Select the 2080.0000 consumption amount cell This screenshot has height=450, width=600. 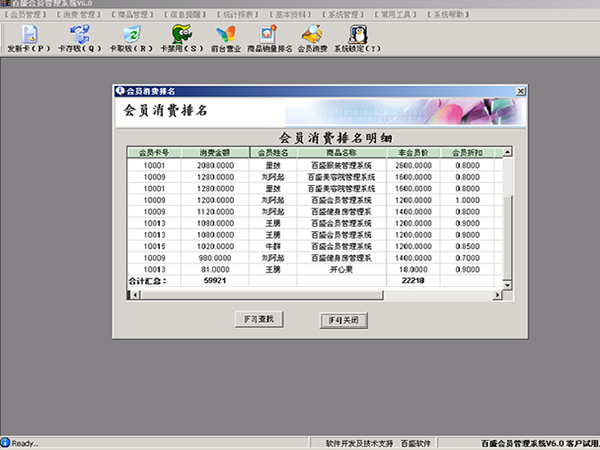click(215, 165)
